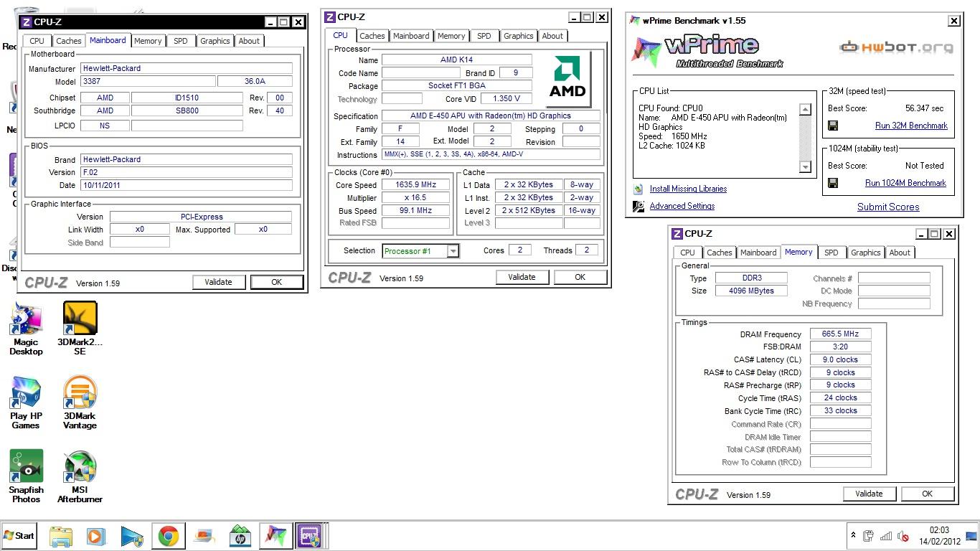The height and width of the screenshot is (551, 980).
Task: Click the Install Missing Libraries icon
Action: 638,189
